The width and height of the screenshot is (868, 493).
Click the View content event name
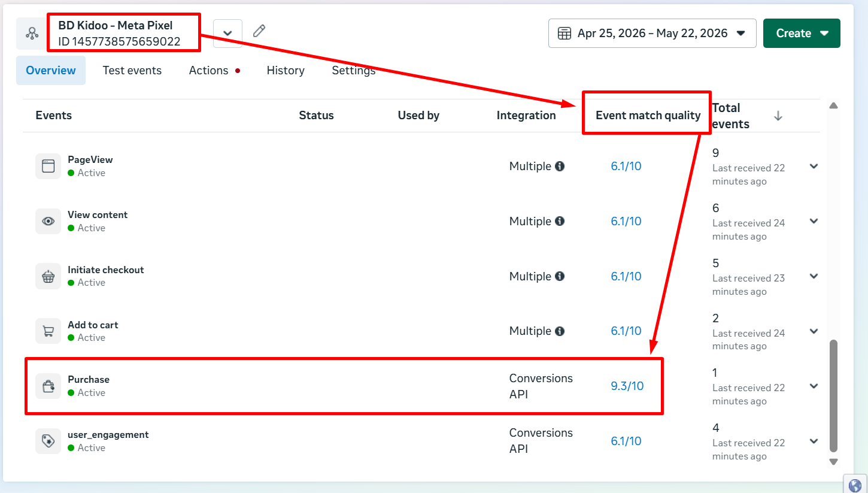[98, 214]
